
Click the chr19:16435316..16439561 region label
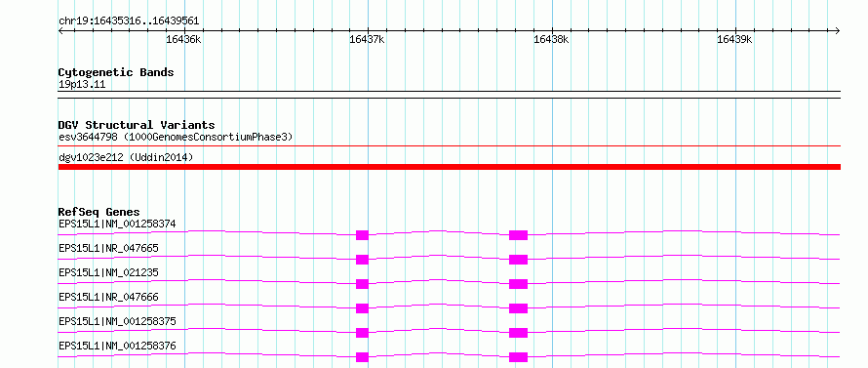pyautogui.click(x=129, y=21)
